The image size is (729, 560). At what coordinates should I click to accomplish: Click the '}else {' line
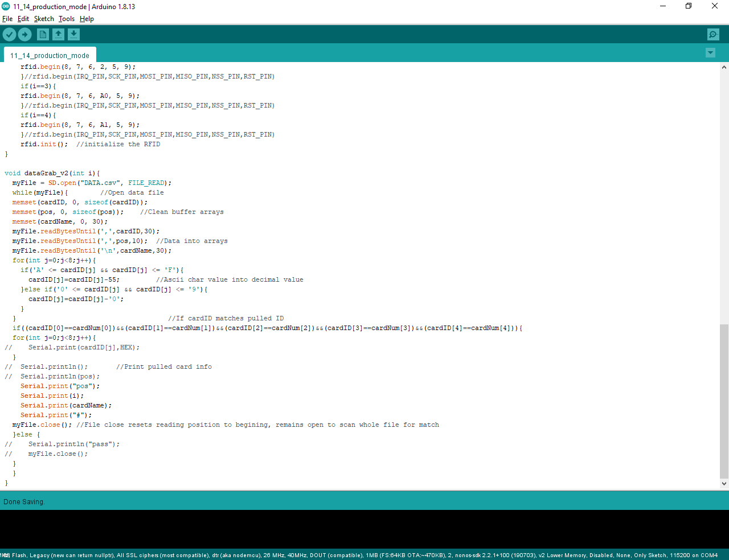(26, 434)
